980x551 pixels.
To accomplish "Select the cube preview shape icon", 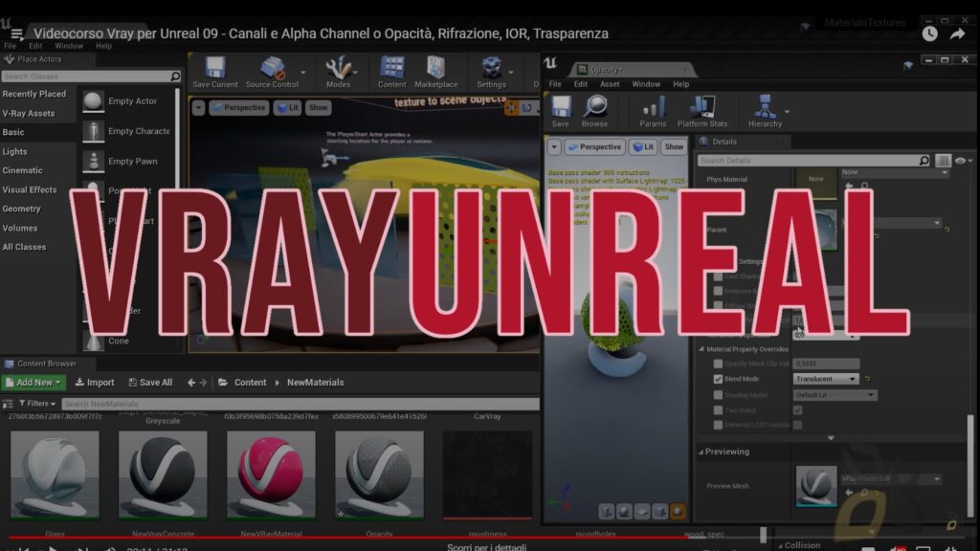I will 660,513.
